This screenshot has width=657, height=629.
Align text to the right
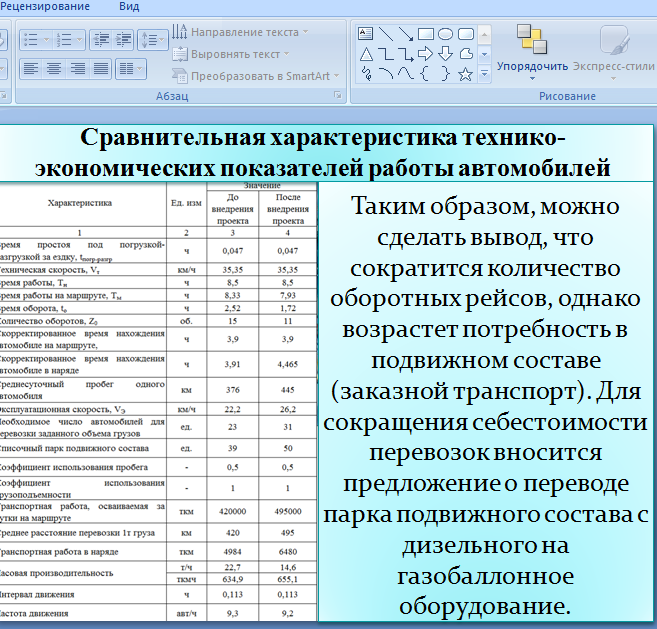[x=78, y=68]
